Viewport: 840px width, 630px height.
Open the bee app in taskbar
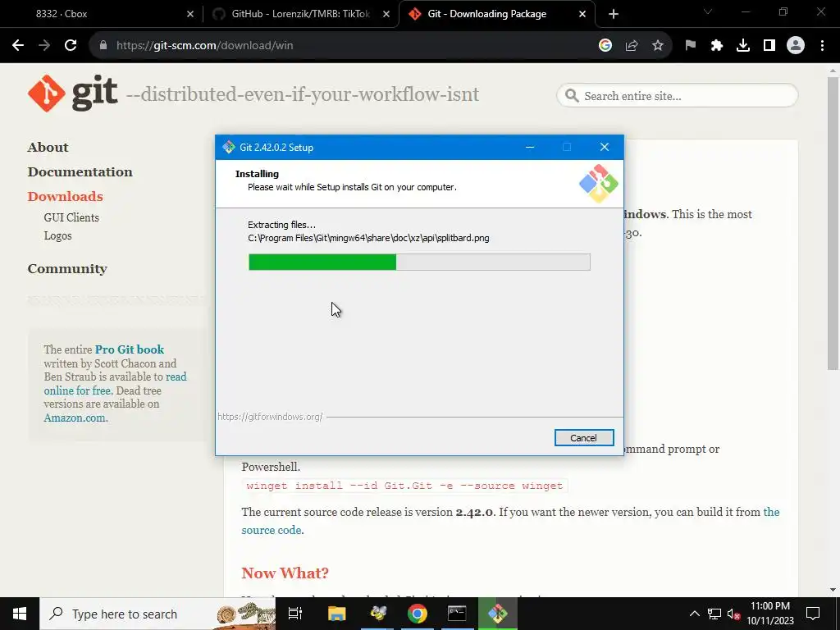pyautogui.click(x=377, y=614)
